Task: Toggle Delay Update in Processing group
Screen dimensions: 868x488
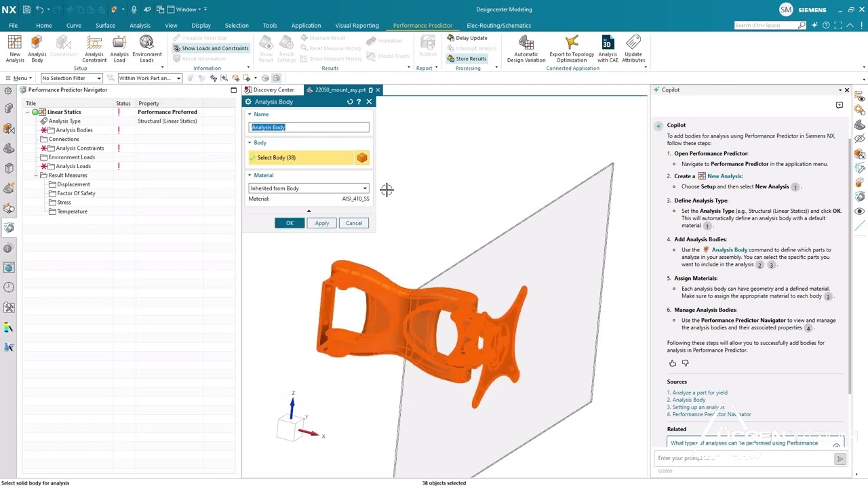Action: tap(467, 38)
